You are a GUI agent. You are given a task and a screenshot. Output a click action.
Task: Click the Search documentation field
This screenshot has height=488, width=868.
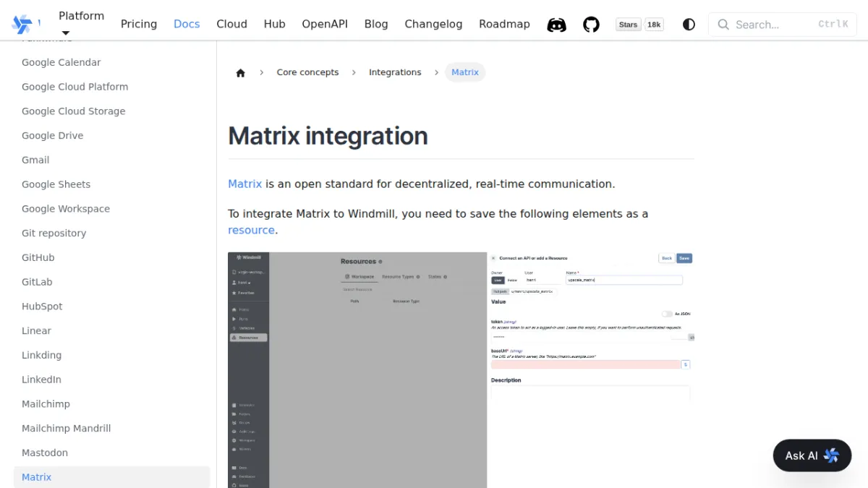point(782,25)
